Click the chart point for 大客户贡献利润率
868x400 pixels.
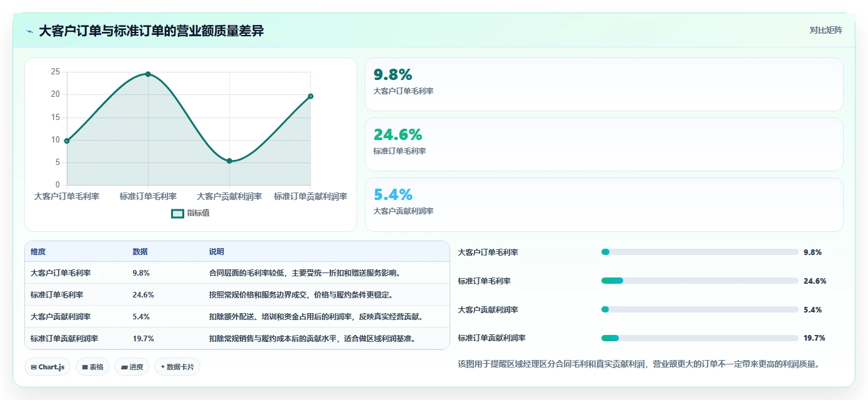pos(229,161)
